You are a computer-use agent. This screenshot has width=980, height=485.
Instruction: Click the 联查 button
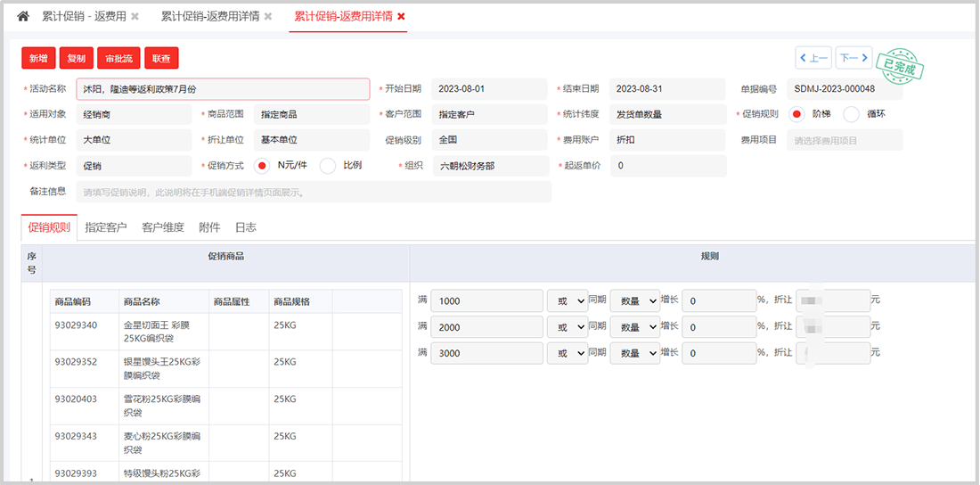point(161,58)
